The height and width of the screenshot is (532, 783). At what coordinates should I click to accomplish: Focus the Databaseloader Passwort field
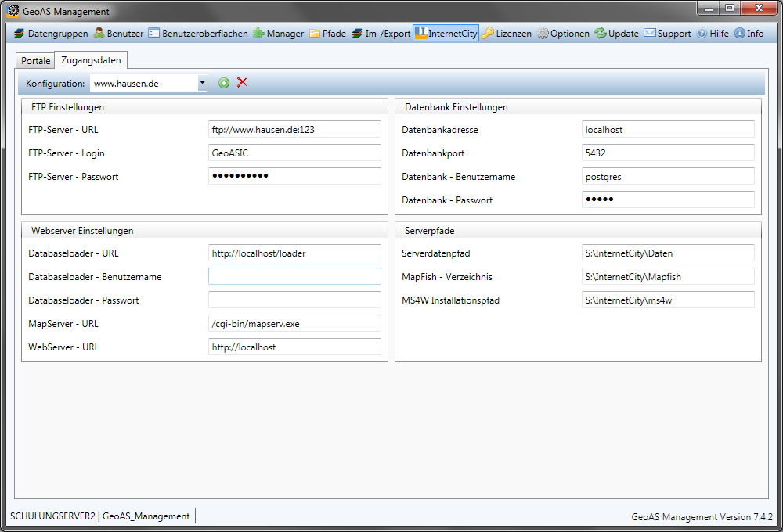(x=294, y=300)
